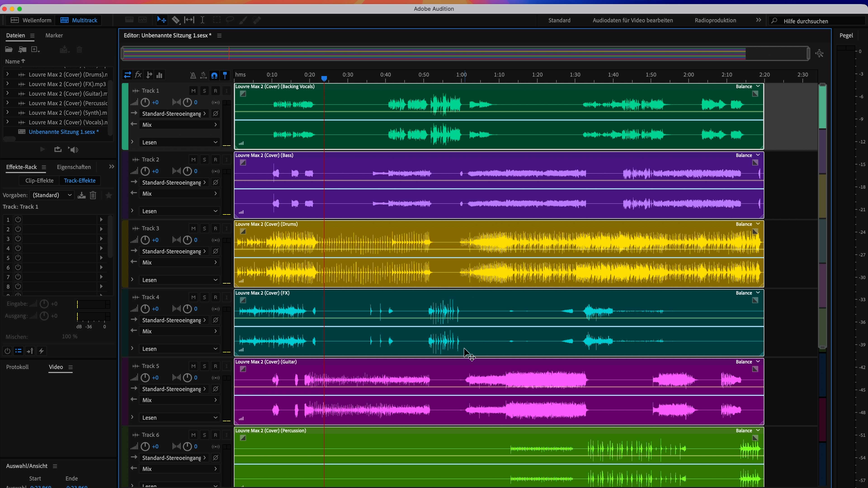The width and height of the screenshot is (868, 488).
Task: Mute Track 1
Action: point(193,91)
